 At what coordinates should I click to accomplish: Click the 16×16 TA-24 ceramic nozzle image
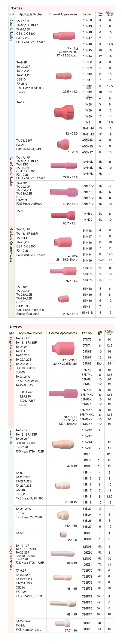coord(63,144)
